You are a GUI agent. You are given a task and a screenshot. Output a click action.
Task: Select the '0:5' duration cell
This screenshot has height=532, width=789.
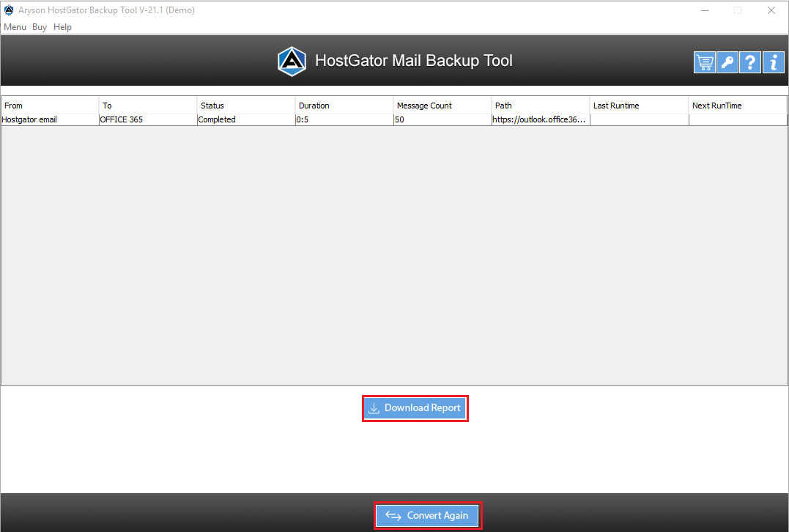(344, 119)
